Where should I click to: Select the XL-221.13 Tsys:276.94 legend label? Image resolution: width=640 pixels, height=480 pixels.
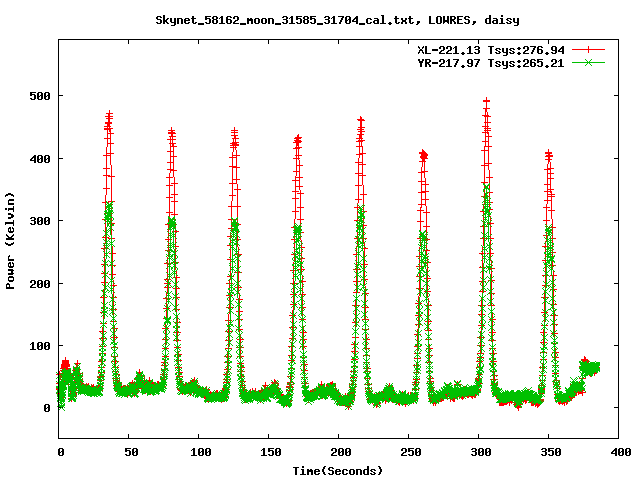tap(491, 50)
